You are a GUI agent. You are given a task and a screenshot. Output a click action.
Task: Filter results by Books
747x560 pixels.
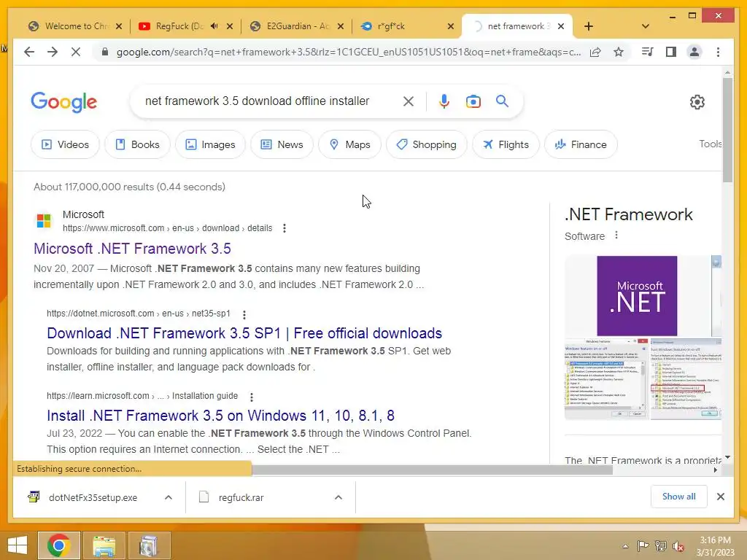pyautogui.click(x=138, y=144)
